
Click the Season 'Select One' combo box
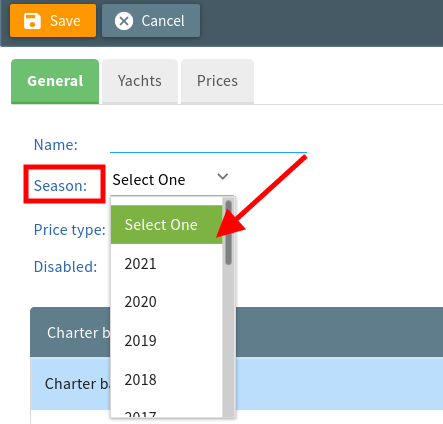(x=172, y=180)
